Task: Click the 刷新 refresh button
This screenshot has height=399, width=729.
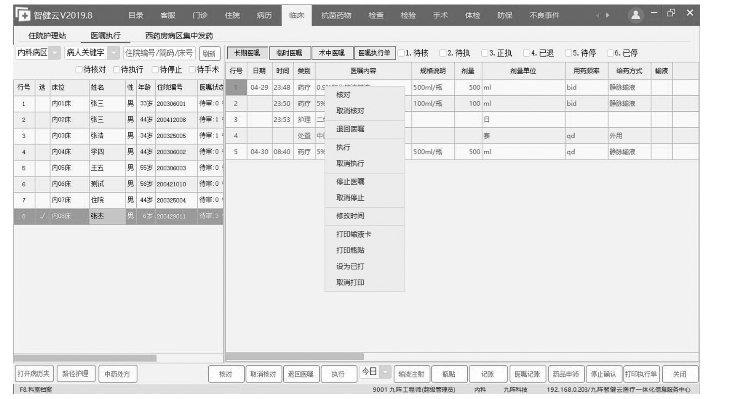Action: pyautogui.click(x=209, y=53)
